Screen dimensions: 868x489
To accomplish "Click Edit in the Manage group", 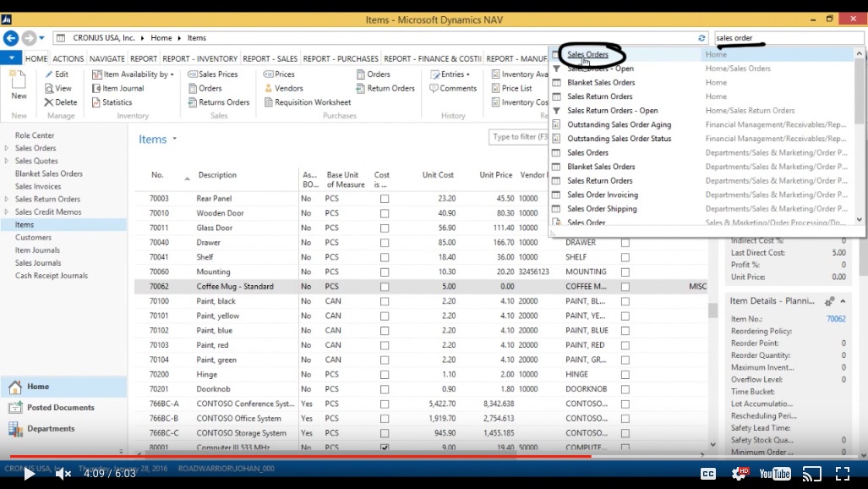I will [x=57, y=74].
